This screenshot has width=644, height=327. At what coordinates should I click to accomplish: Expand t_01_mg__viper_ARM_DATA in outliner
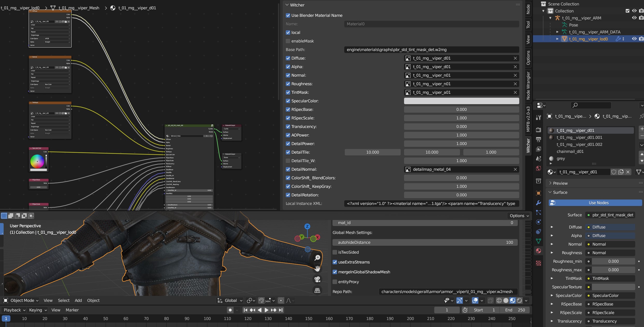[557, 32]
